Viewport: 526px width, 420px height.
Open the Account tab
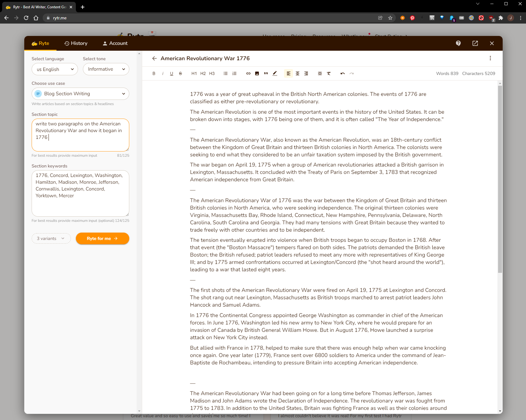click(115, 43)
